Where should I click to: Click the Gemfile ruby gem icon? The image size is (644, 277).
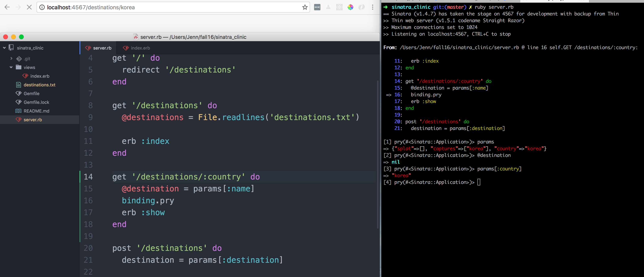click(19, 93)
